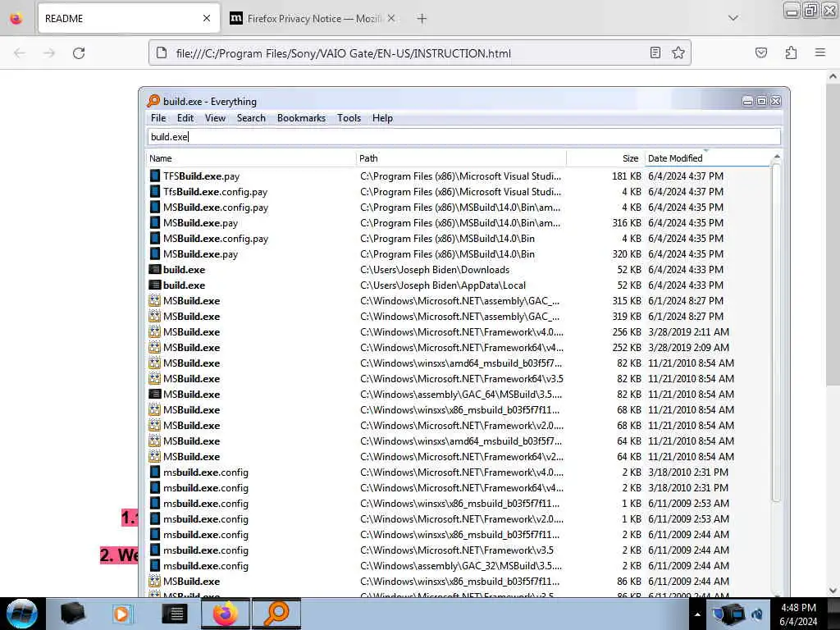Screen dimensions: 840x630
Task: Click scroll up arrow of Everything results
Action: click(x=777, y=157)
